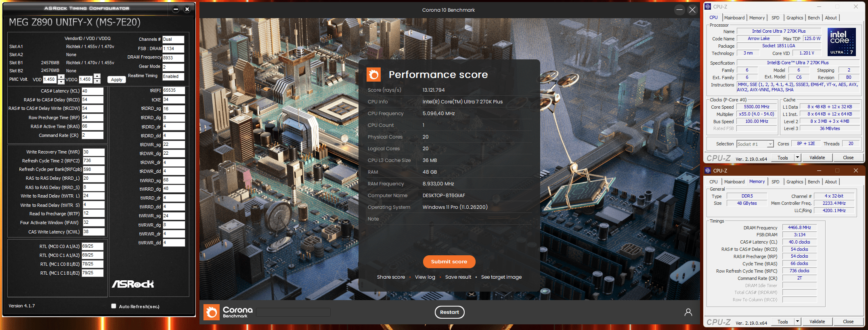Viewport: 868px width, 330px height.
Task: Switch to Bench tab in CPU-Z Memory timings window
Action: click(x=814, y=182)
